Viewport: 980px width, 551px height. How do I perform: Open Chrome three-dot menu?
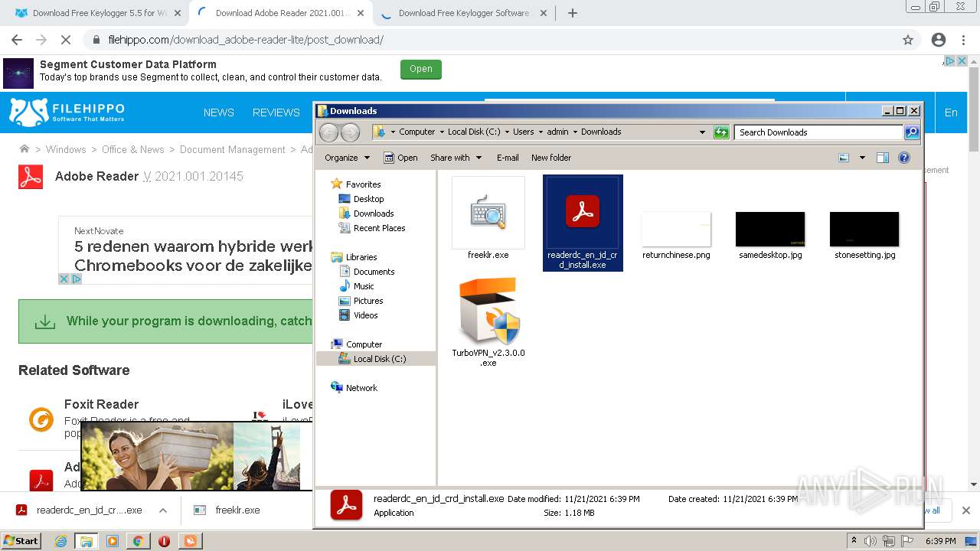(x=965, y=40)
